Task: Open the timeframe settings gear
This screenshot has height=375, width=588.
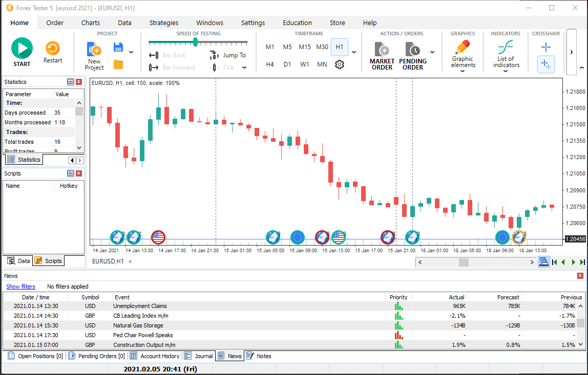Action: point(339,64)
